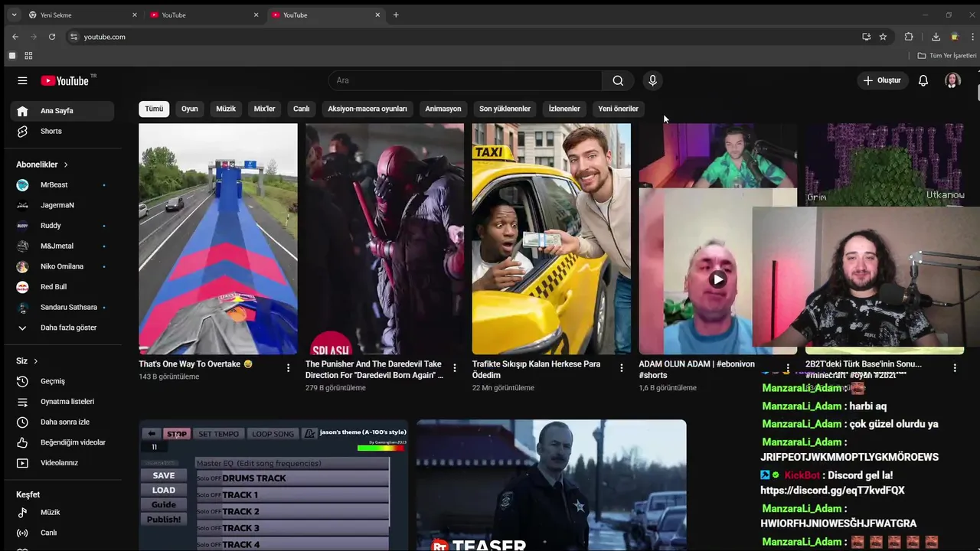Click the Oluştur create button
The image size is (980, 551).
882,80
